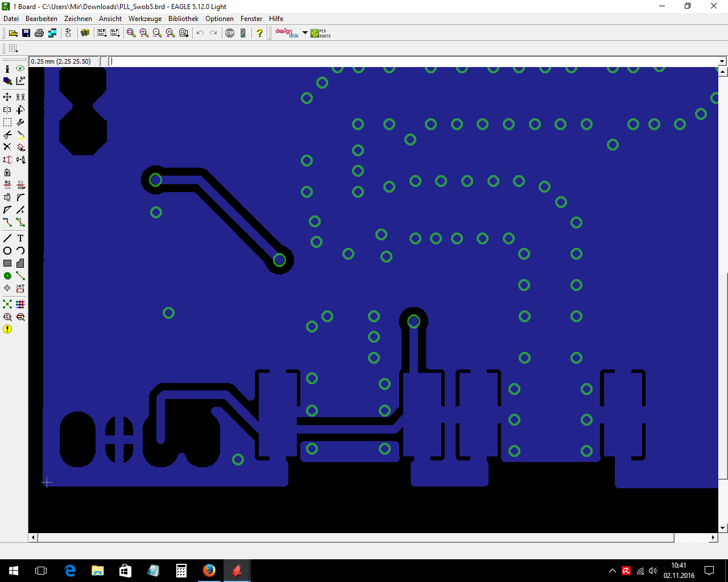Choose zoom select area icon
728x582 pixels.
[x=184, y=33]
